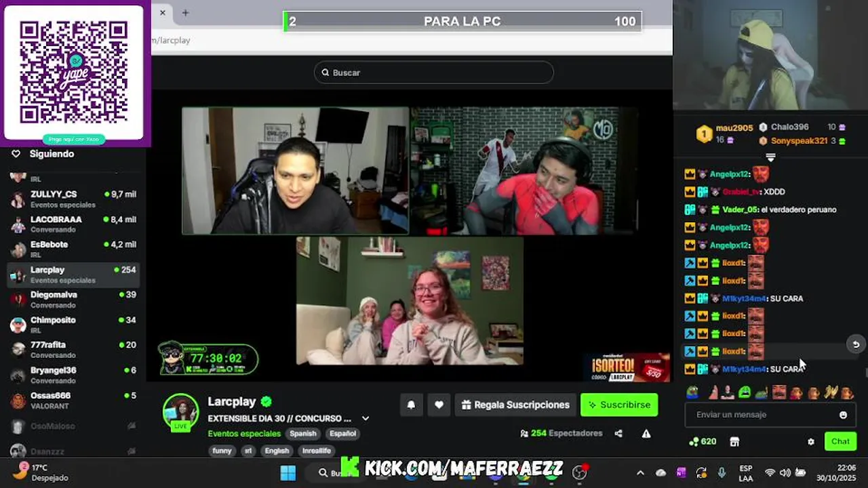Click username Chalo396 in chat leaderboard

[x=789, y=127]
